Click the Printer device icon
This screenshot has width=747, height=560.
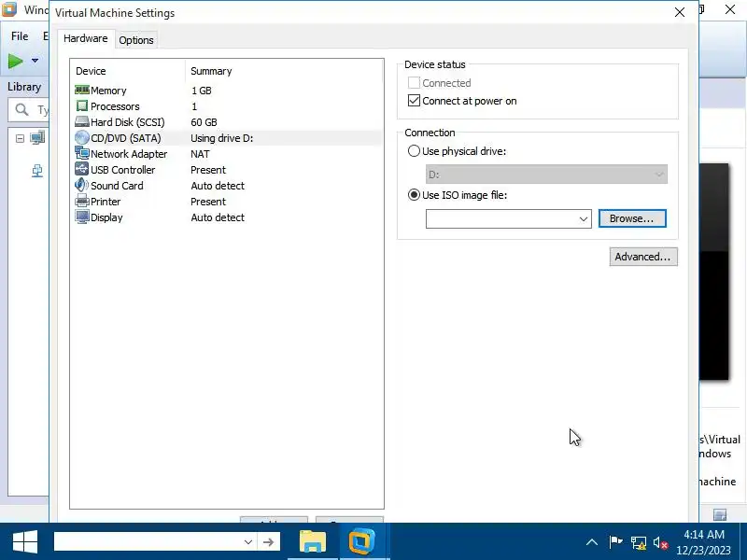(x=82, y=201)
